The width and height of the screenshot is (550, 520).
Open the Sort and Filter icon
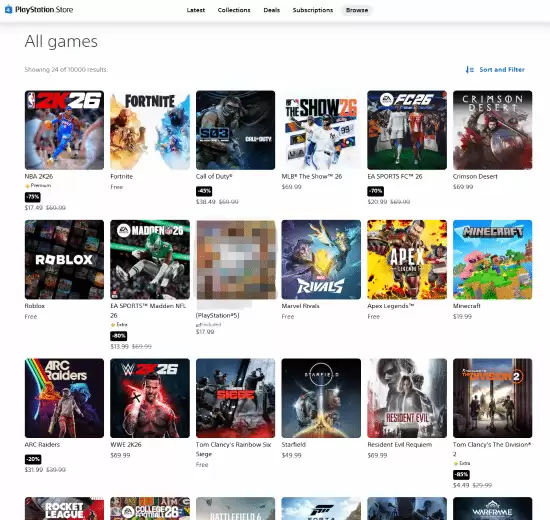point(469,69)
